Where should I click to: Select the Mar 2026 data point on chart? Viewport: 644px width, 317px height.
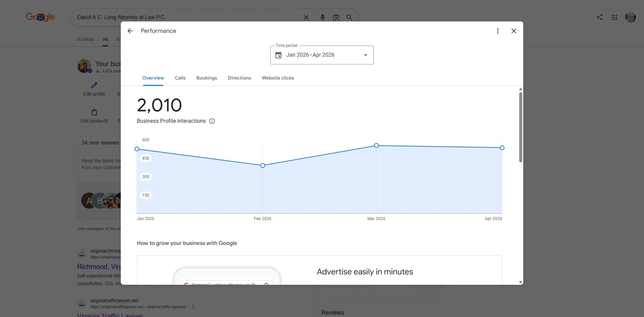tap(376, 146)
